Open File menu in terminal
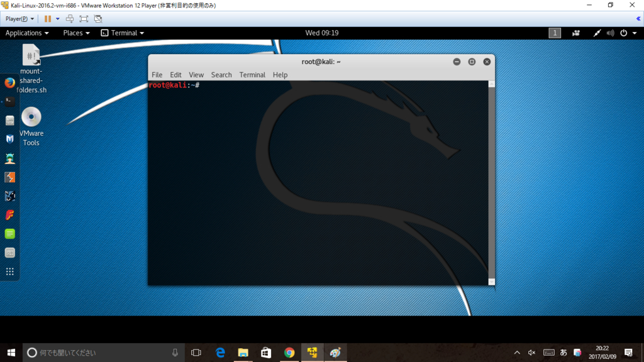Image resolution: width=644 pixels, height=362 pixels. coord(157,75)
